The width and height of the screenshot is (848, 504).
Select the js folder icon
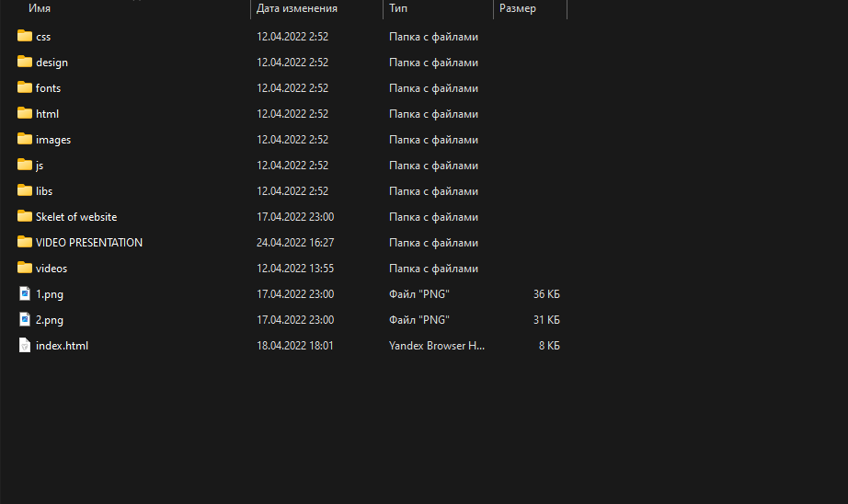[x=25, y=166]
